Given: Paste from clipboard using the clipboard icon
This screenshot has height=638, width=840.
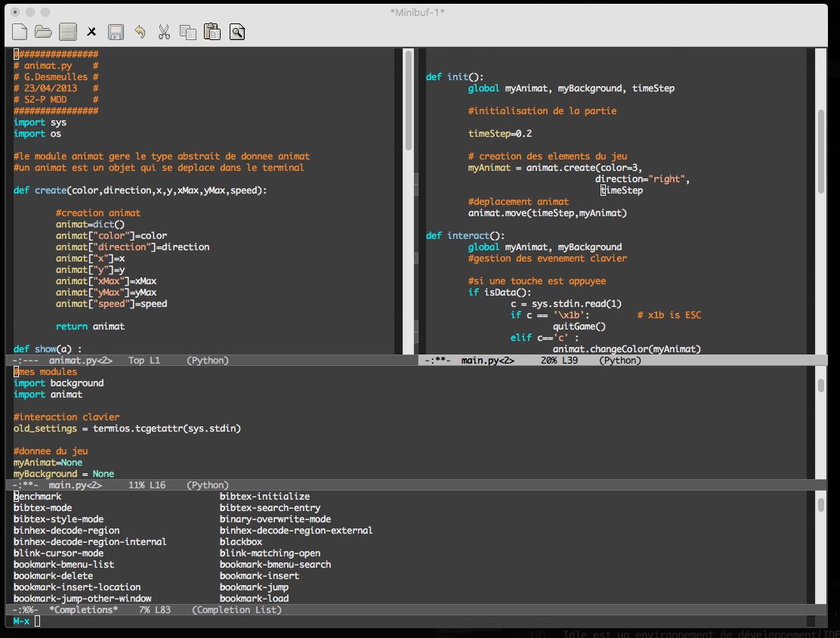Looking at the screenshot, I should tap(212, 31).
